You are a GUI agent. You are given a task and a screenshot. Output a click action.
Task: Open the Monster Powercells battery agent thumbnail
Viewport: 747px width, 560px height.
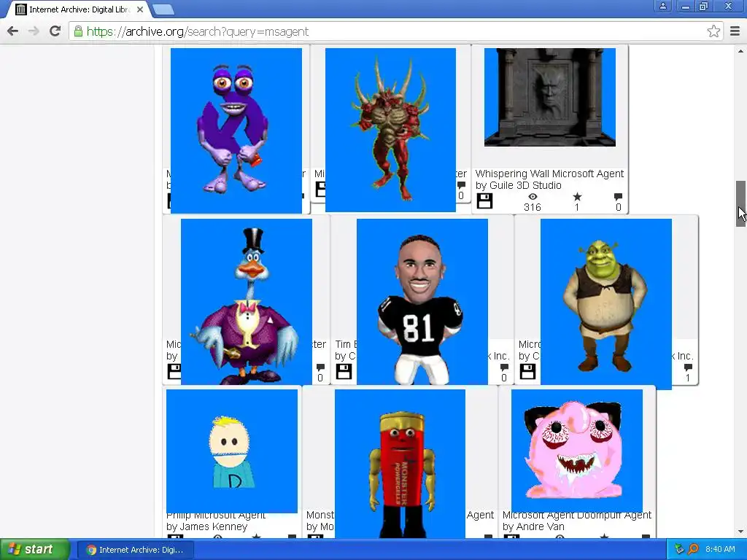(x=400, y=464)
